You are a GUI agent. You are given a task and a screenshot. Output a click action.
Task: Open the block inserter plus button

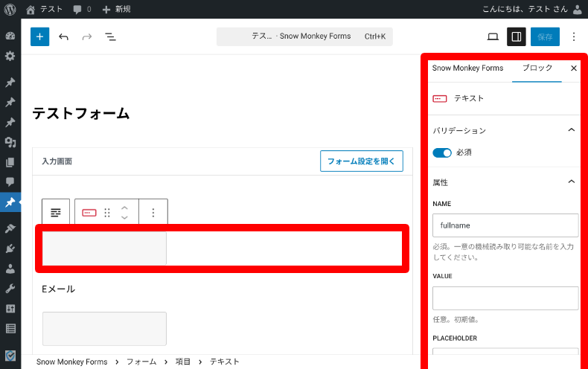click(39, 36)
